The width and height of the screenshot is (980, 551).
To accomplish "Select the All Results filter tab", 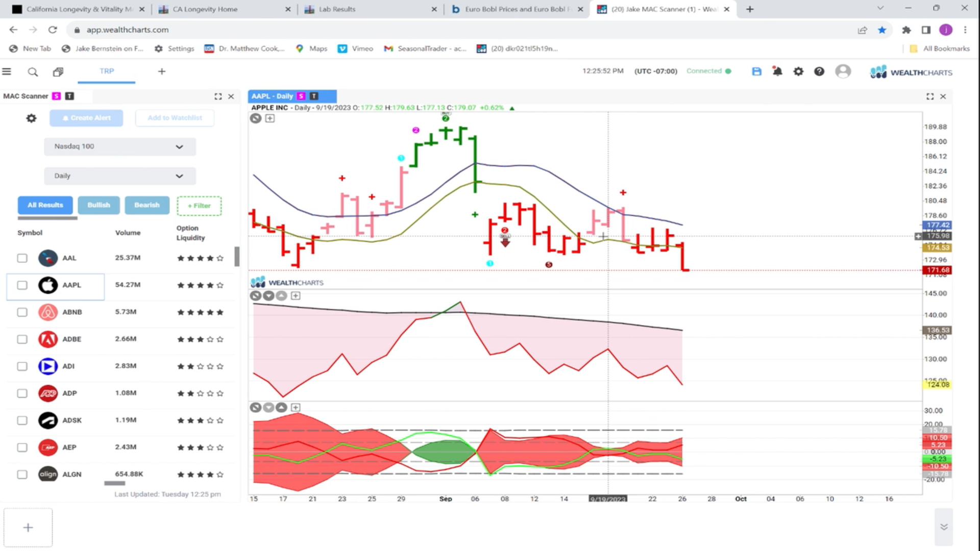I will (x=45, y=205).
